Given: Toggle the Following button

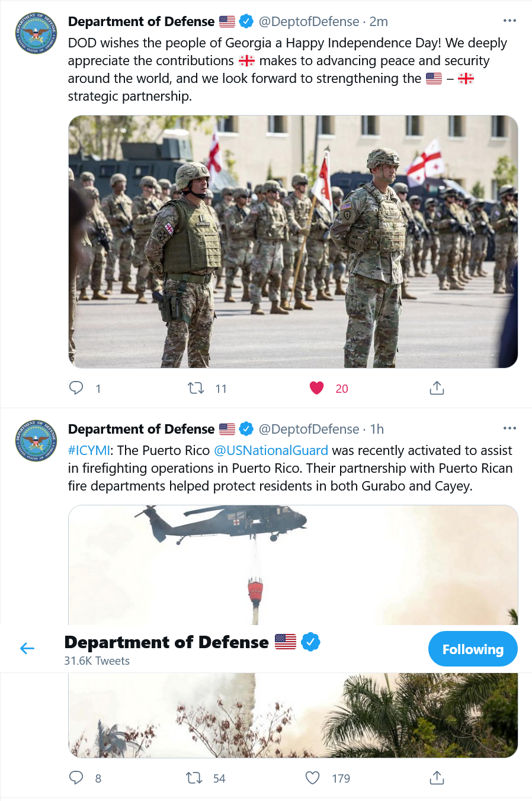Looking at the screenshot, I should 473,649.
